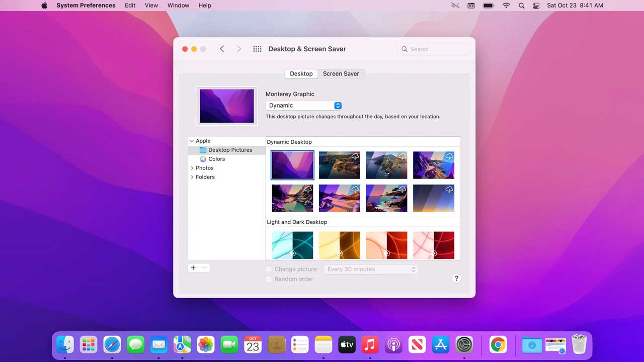Select Desktop Pictures in the sidebar
The height and width of the screenshot is (362, 644).
[227, 150]
